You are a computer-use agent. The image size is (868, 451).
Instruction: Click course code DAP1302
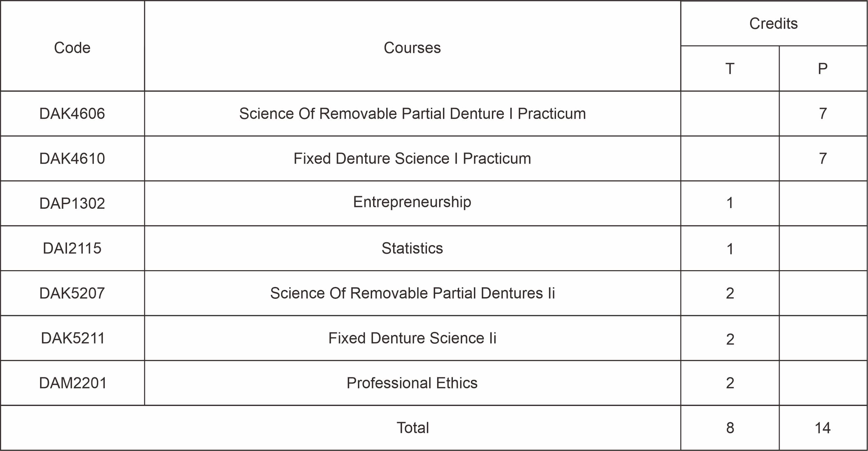point(72,203)
